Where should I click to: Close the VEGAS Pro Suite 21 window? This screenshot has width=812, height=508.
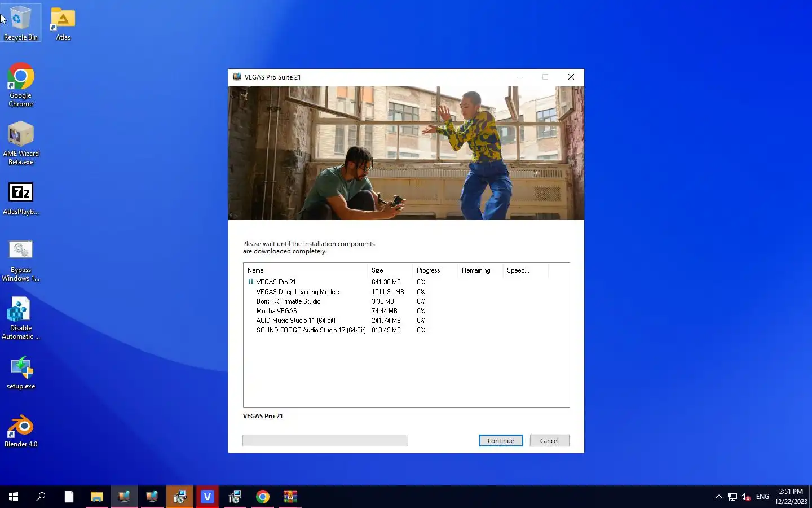point(571,77)
